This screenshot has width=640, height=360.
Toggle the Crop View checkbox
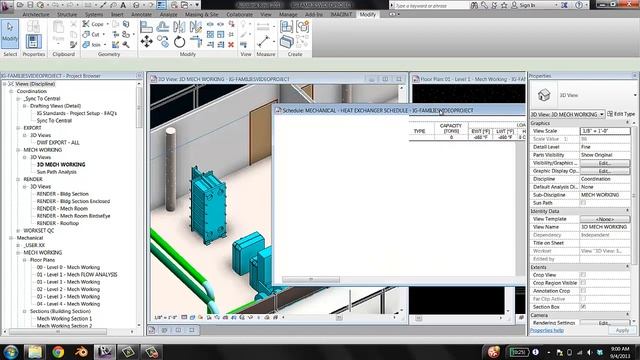pyautogui.click(x=583, y=275)
